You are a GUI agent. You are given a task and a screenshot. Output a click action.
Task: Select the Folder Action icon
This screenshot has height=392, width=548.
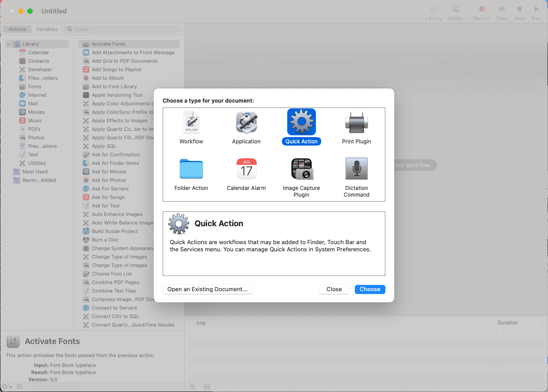click(191, 169)
